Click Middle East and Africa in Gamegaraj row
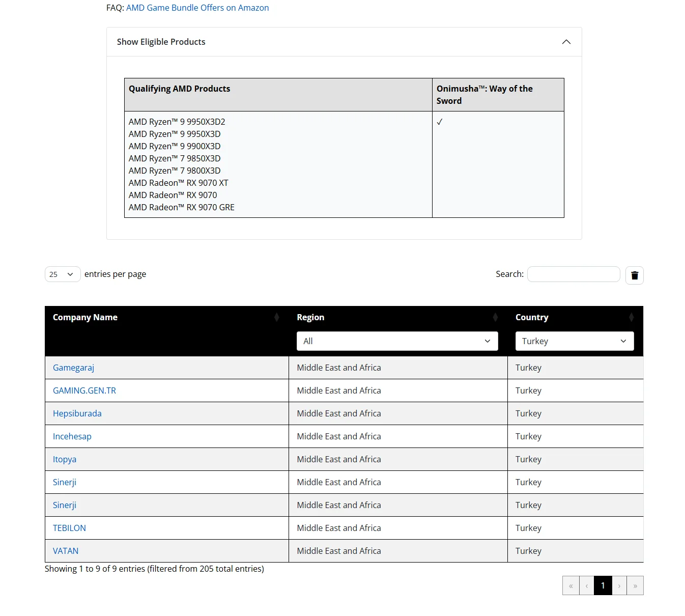Viewport: 685px width, 616px height. [x=339, y=368]
